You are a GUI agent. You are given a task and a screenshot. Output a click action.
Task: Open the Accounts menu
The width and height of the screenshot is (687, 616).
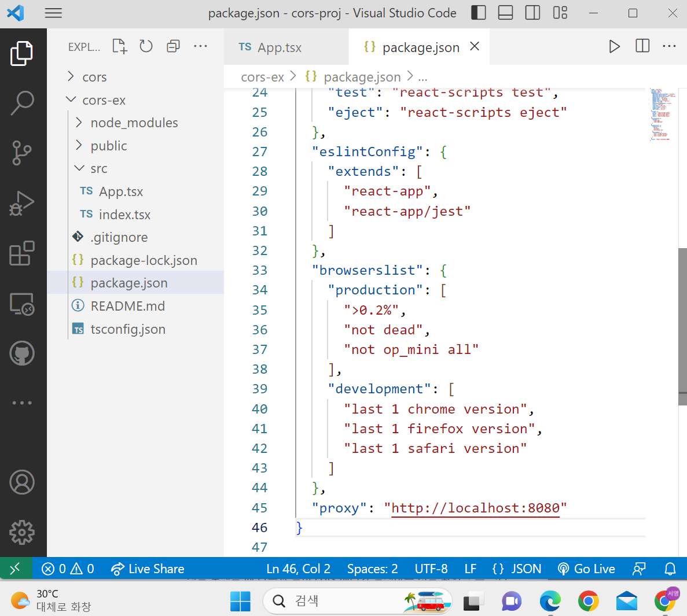22,482
